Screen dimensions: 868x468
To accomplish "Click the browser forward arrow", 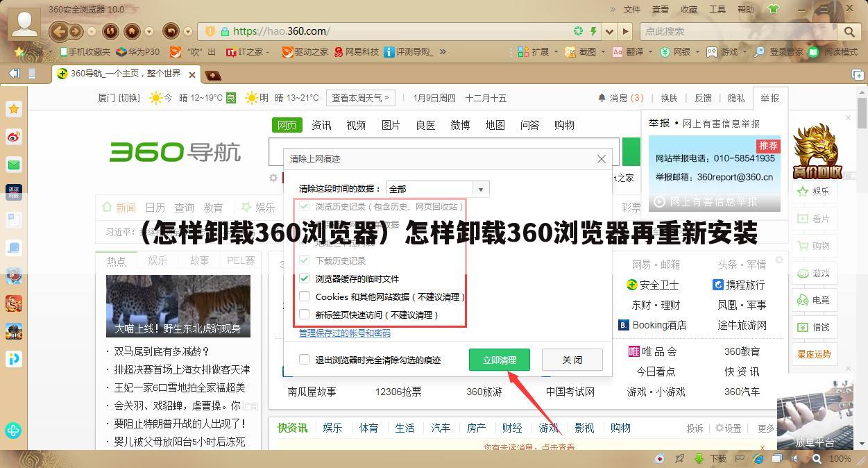I will click(x=77, y=31).
